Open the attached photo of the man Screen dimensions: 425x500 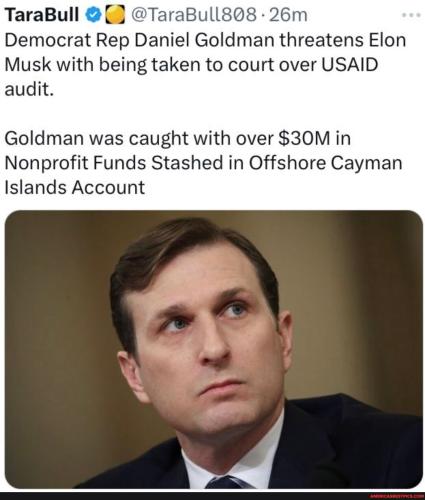[x=213, y=349]
